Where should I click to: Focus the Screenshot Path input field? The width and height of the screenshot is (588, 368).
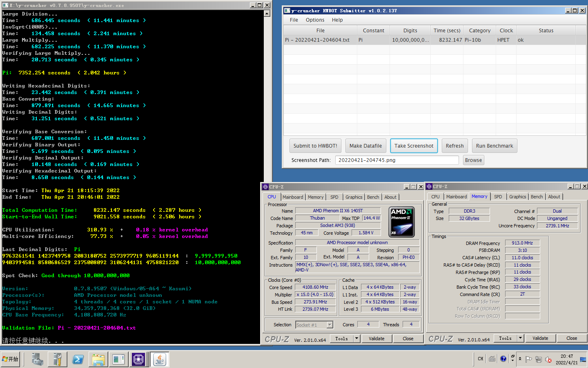pyautogui.click(x=397, y=160)
